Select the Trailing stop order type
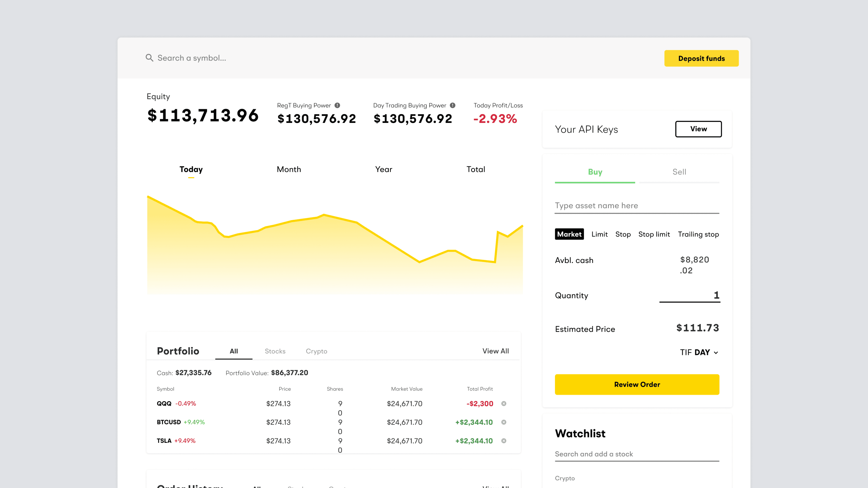The width and height of the screenshot is (868, 488). pyautogui.click(x=698, y=235)
